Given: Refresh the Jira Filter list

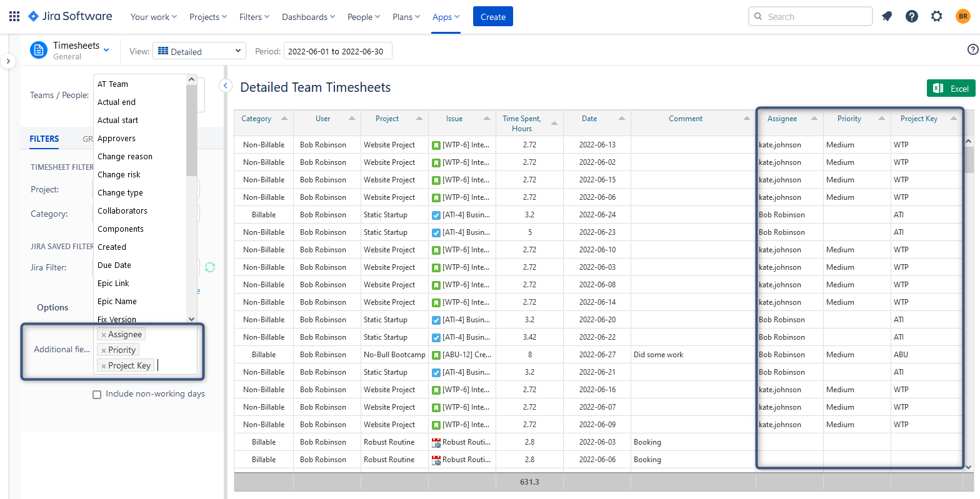Looking at the screenshot, I should 210,267.
